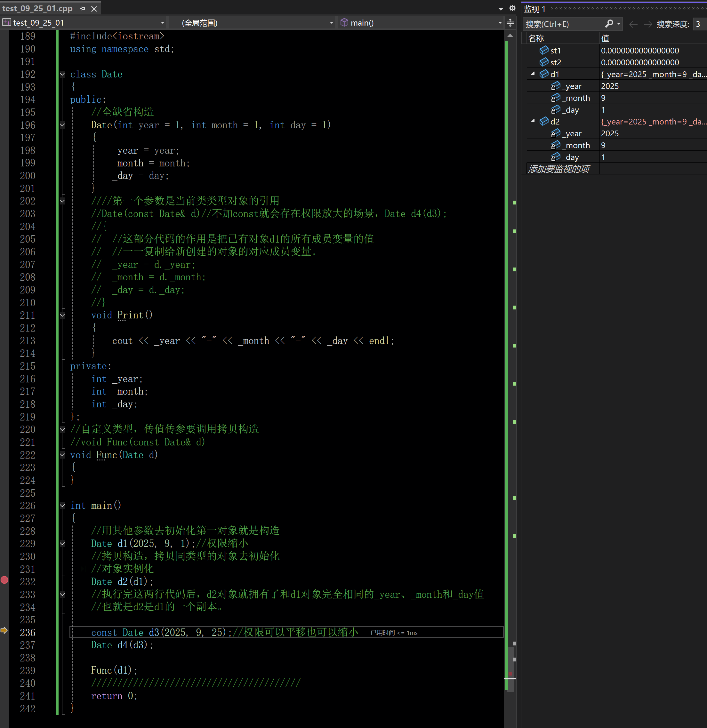The height and width of the screenshot is (728, 707).
Task: Click the next search result arrow
Action: [648, 24]
